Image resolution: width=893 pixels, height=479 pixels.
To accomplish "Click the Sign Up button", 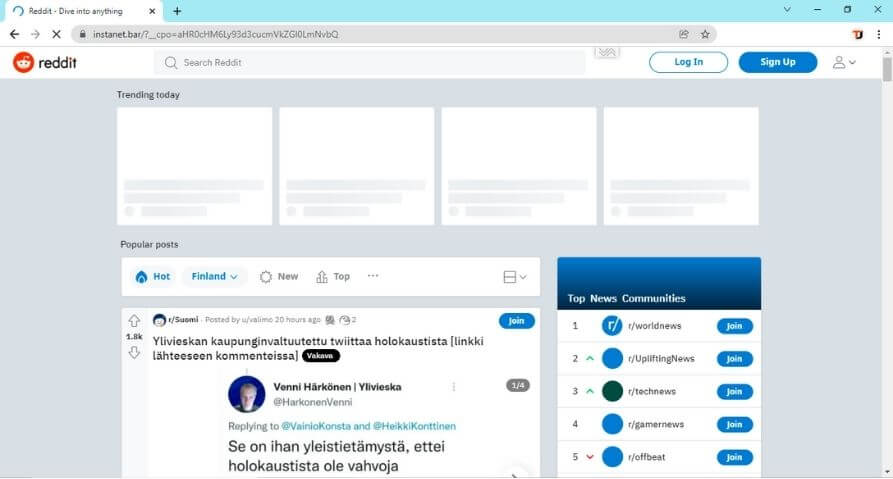I will pyautogui.click(x=777, y=62).
